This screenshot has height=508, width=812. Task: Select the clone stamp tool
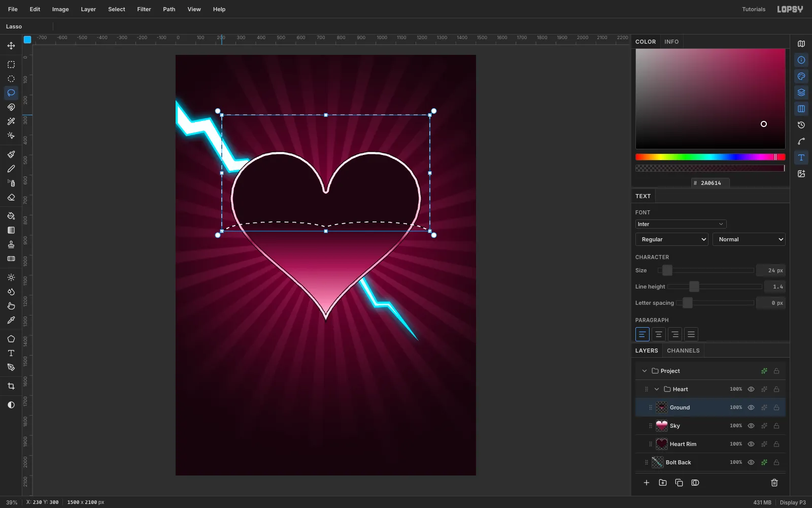click(11, 244)
